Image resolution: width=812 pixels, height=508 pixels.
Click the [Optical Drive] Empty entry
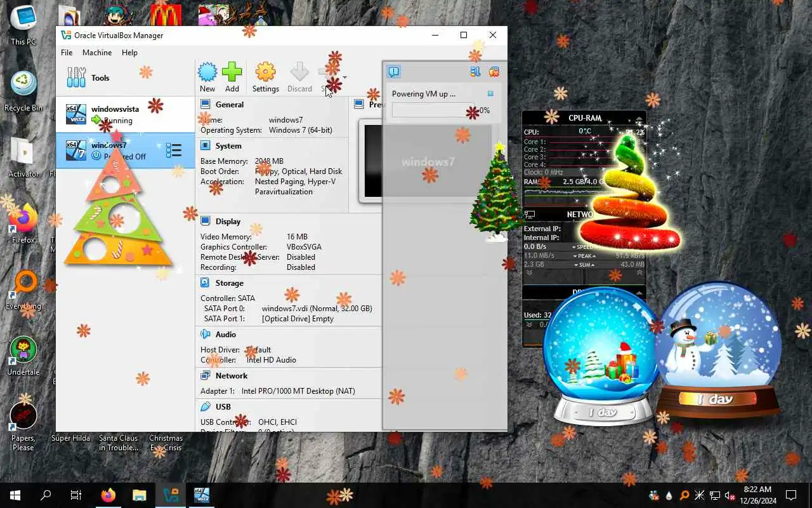click(298, 318)
